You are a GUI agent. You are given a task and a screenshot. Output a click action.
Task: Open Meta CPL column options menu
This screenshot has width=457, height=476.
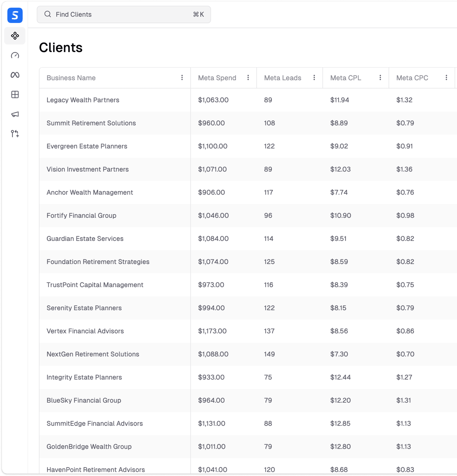pos(380,78)
